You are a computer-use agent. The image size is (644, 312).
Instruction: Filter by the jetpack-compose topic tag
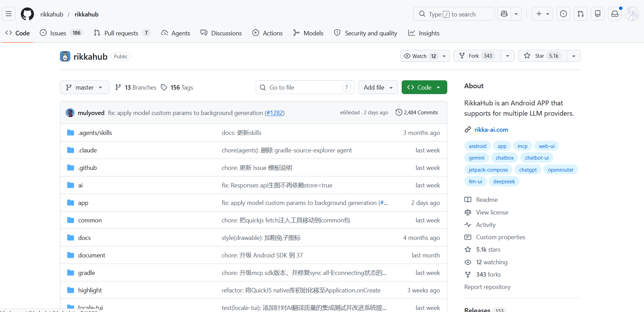[x=488, y=170]
